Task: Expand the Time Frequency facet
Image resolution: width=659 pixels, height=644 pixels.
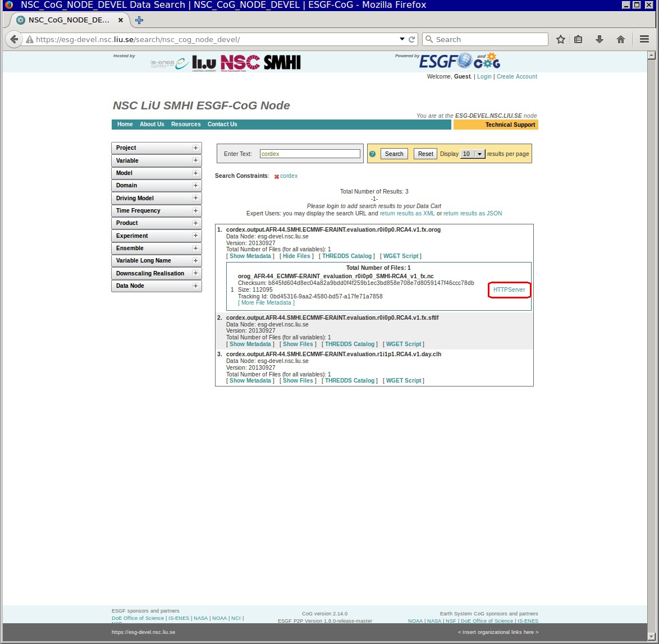Action: (195, 210)
